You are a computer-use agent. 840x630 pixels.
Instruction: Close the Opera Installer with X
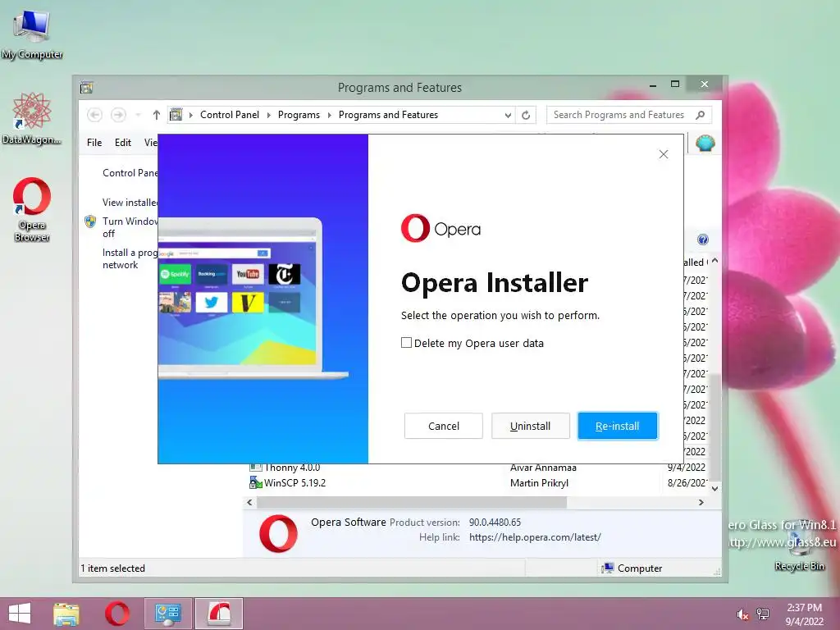tap(663, 154)
